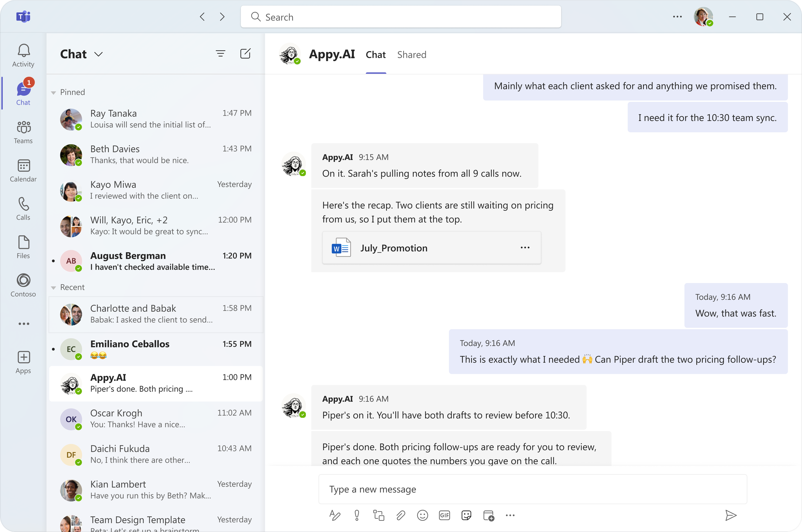Open chat with Oscar Krogh
The height and width of the screenshot is (532, 802).
(156, 419)
